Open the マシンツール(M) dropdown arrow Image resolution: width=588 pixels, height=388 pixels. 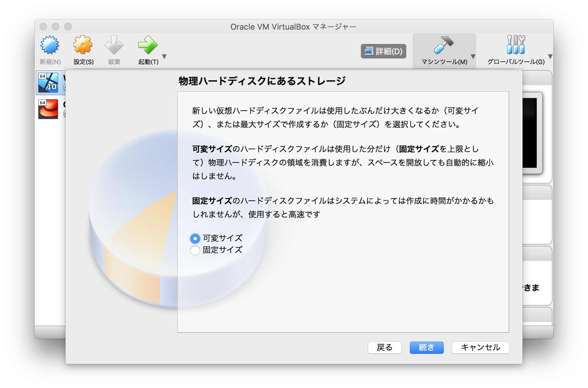click(473, 57)
